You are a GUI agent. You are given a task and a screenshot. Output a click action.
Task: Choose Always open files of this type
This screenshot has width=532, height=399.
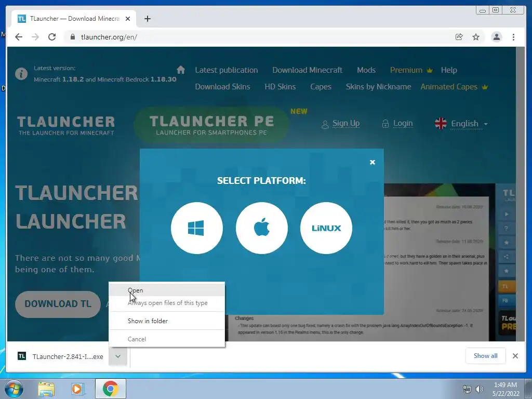167,303
